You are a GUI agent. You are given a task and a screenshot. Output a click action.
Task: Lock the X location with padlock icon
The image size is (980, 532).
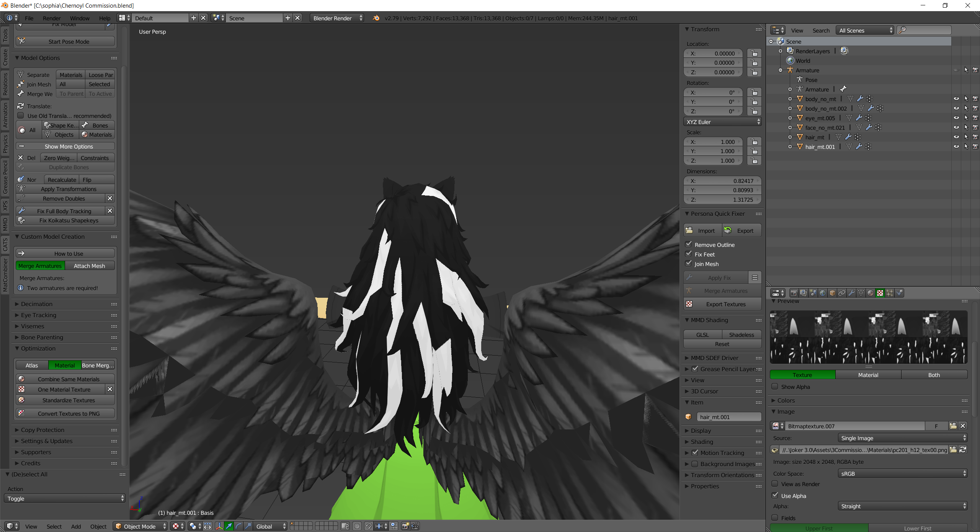click(x=754, y=53)
